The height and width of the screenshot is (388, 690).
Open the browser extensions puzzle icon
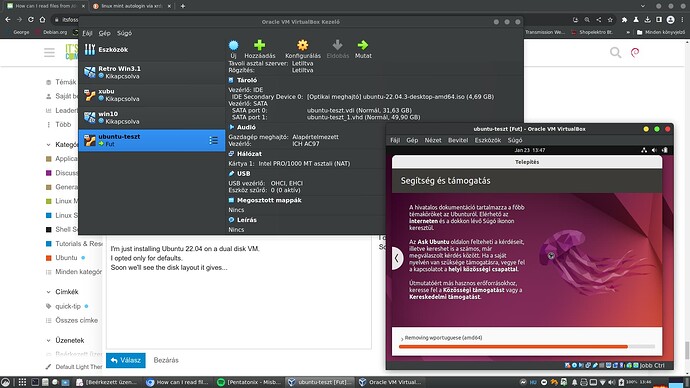click(x=624, y=19)
